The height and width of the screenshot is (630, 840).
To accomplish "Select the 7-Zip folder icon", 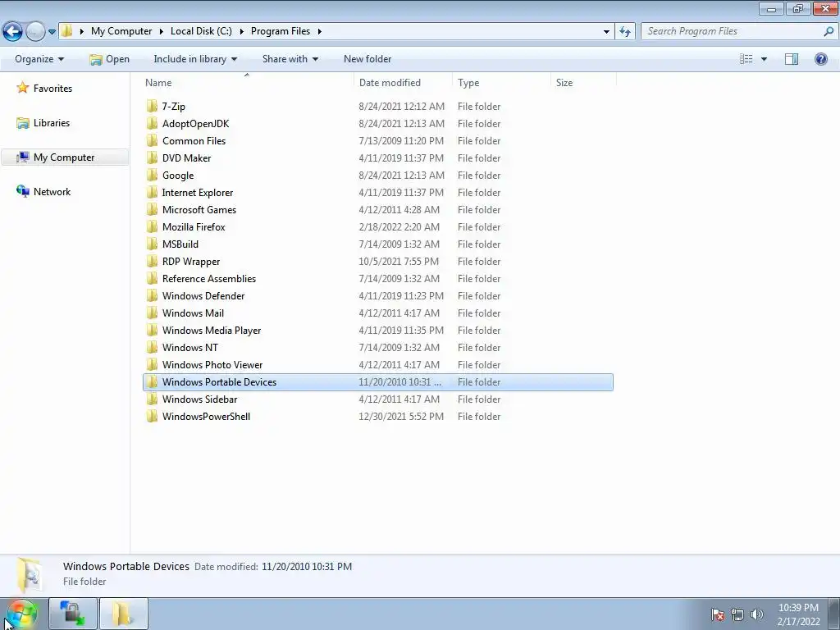I will click(x=152, y=106).
